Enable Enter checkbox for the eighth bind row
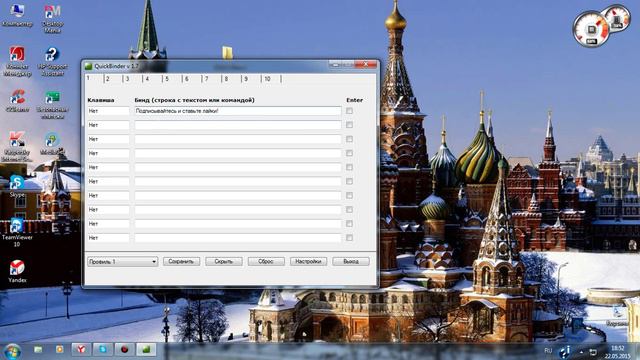This screenshot has height=360, width=640. tap(349, 209)
